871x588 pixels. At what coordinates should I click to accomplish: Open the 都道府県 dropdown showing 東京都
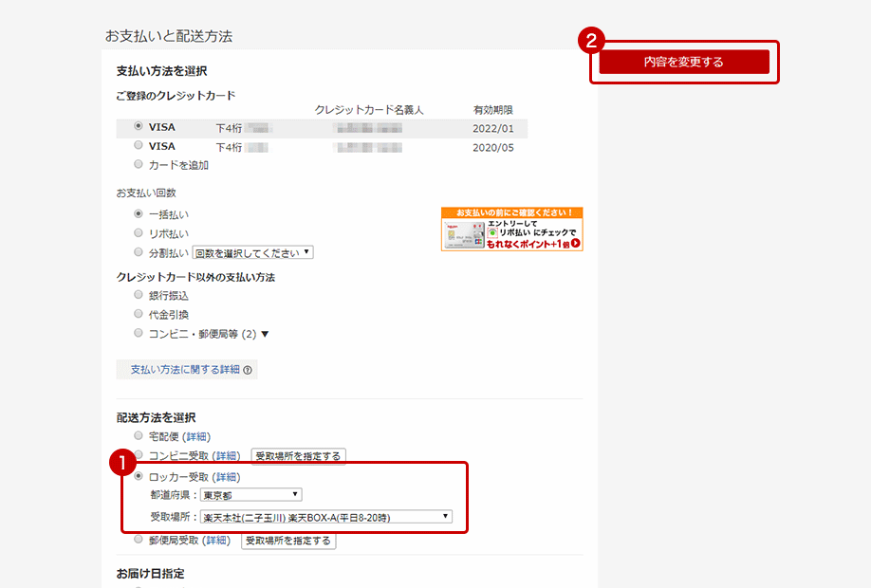click(x=251, y=494)
